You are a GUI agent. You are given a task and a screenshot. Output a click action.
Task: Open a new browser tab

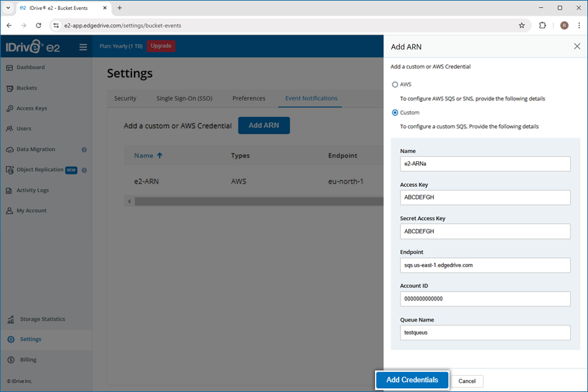[120, 8]
